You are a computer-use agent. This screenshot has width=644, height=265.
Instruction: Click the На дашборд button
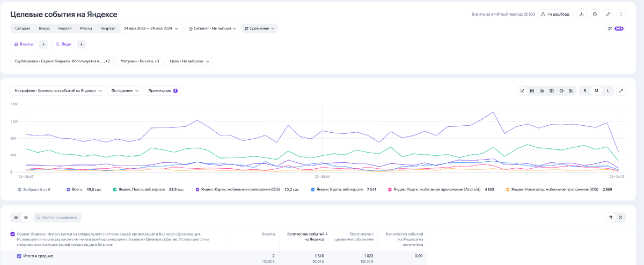[x=556, y=15]
